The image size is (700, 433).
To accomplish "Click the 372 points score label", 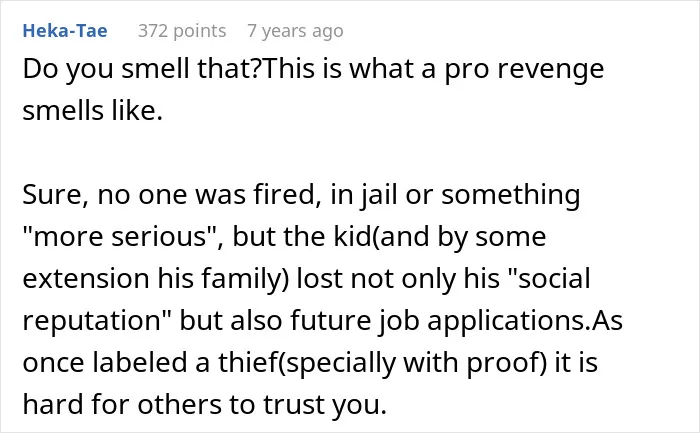I will (182, 31).
